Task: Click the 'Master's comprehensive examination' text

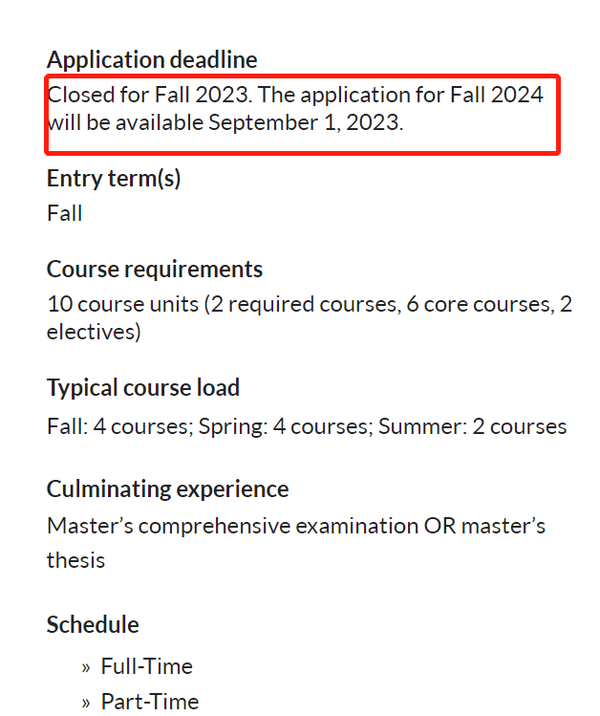Action: pos(233,526)
